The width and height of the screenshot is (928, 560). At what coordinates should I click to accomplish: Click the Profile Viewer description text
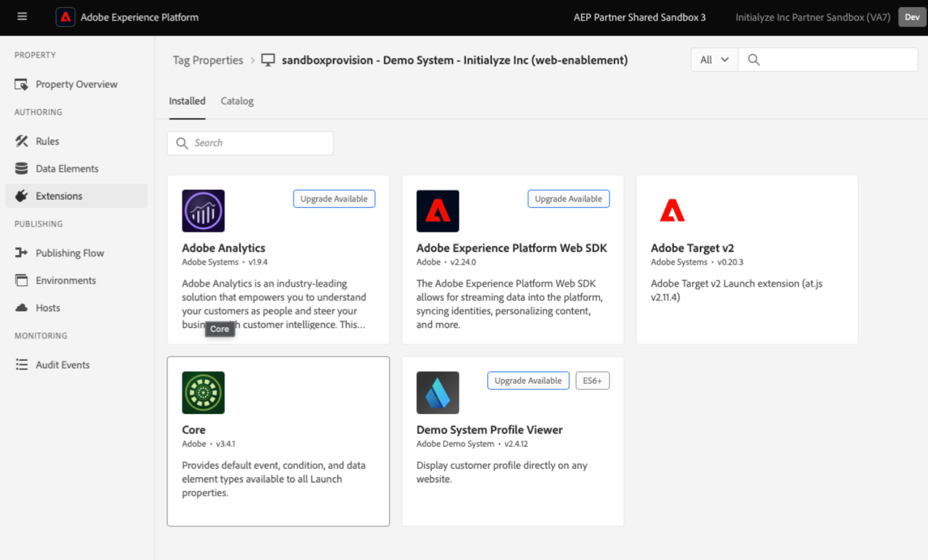tap(502, 472)
